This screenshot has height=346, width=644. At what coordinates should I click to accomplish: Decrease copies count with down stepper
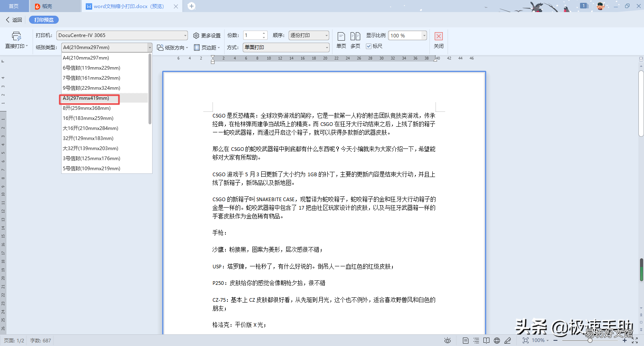coord(264,38)
